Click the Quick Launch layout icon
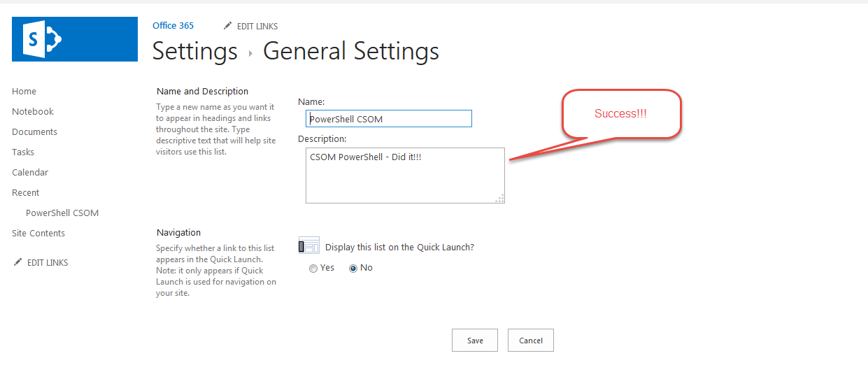This screenshot has width=868, height=372. pos(308,245)
